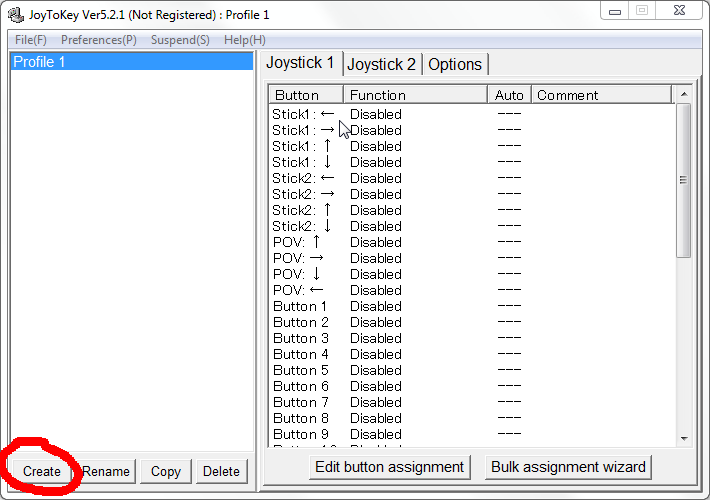Click Disabled function in Button 5 row
The height and width of the screenshot is (500, 710).
(x=376, y=370)
